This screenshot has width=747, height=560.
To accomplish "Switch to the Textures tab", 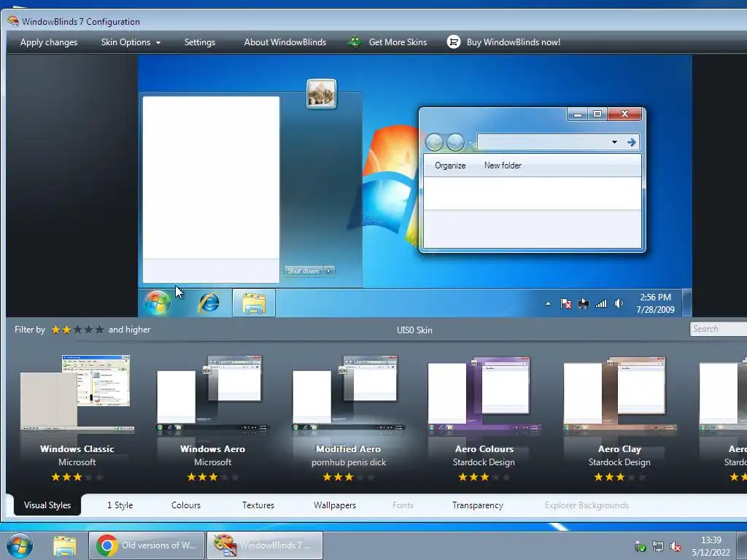I will coord(258,505).
